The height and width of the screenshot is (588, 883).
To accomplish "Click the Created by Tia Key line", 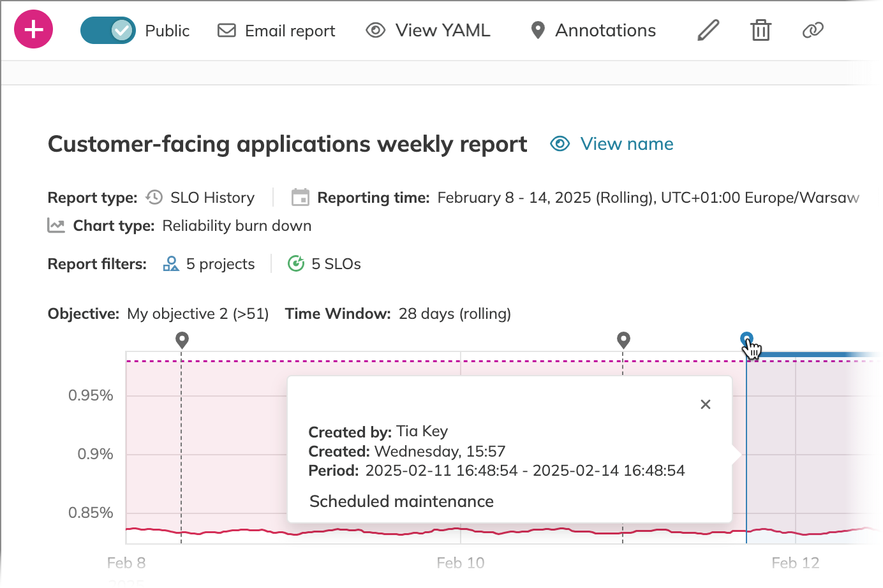I will pos(378,432).
